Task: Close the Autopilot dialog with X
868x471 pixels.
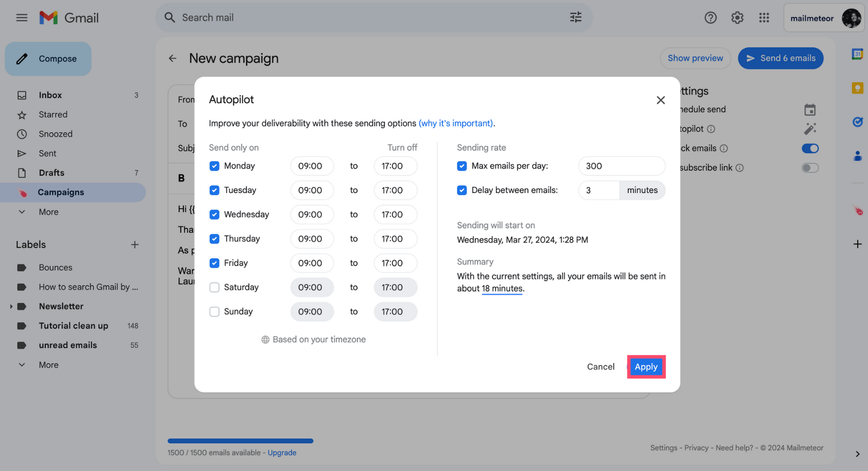Action: pyautogui.click(x=661, y=100)
